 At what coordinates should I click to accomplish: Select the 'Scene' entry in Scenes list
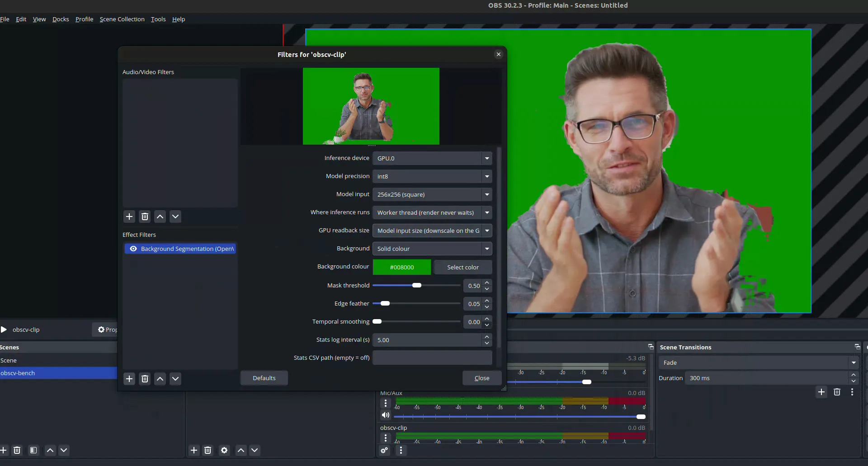coord(58,360)
